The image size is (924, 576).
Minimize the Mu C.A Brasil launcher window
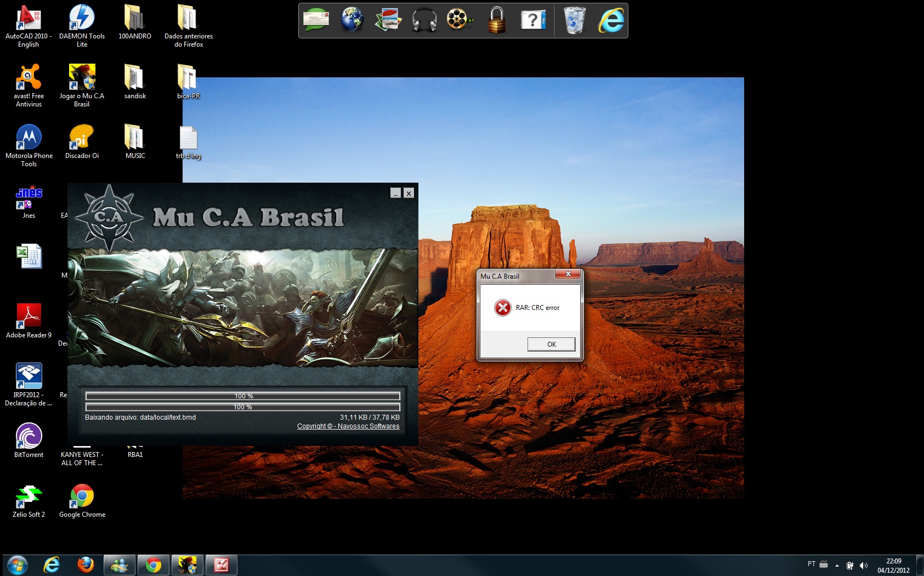tap(395, 193)
